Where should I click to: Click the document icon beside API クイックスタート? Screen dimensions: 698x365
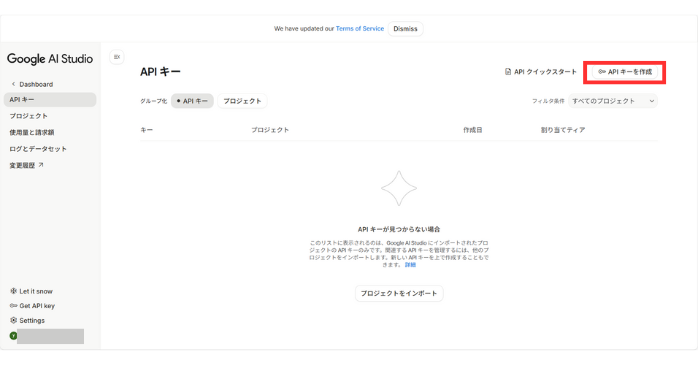(508, 72)
